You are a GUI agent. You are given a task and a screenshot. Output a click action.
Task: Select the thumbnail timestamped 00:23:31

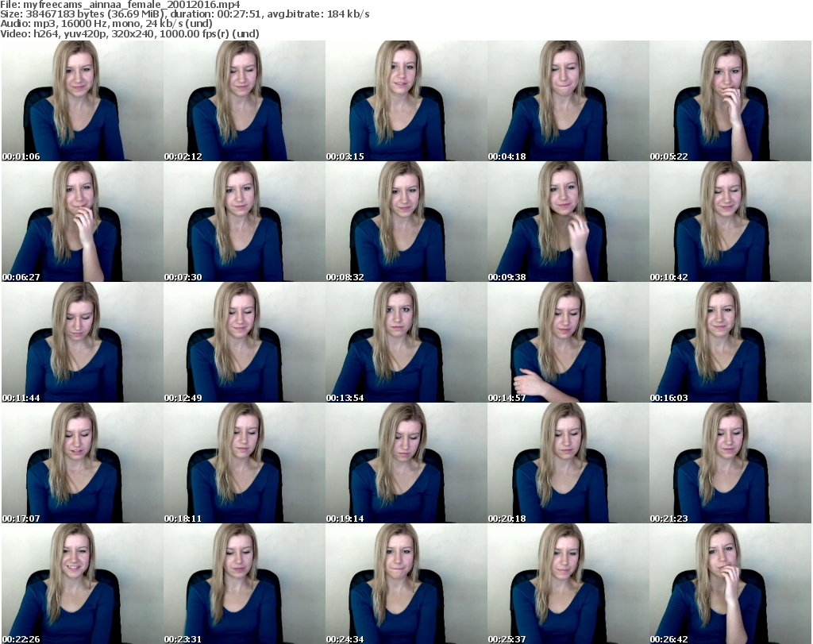point(245,584)
